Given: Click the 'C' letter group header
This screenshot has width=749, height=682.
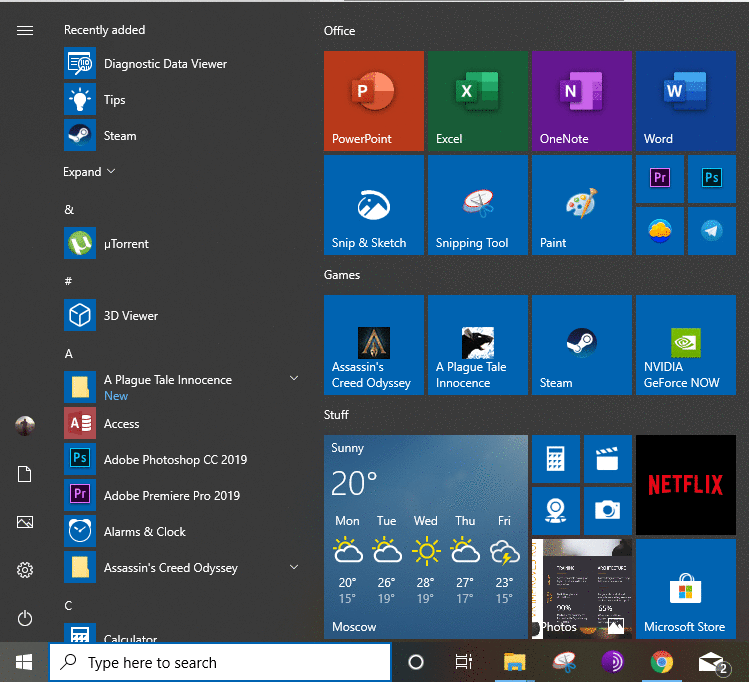Looking at the screenshot, I should (68, 606).
